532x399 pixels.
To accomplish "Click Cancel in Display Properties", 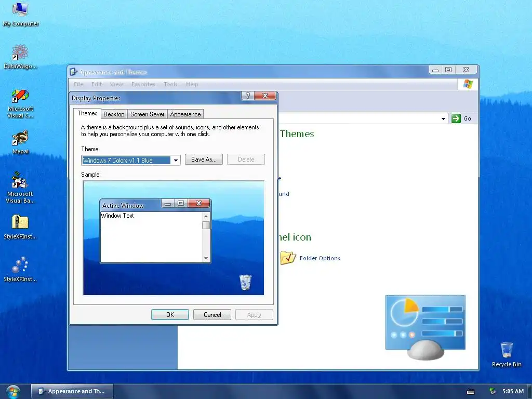I will tap(212, 314).
